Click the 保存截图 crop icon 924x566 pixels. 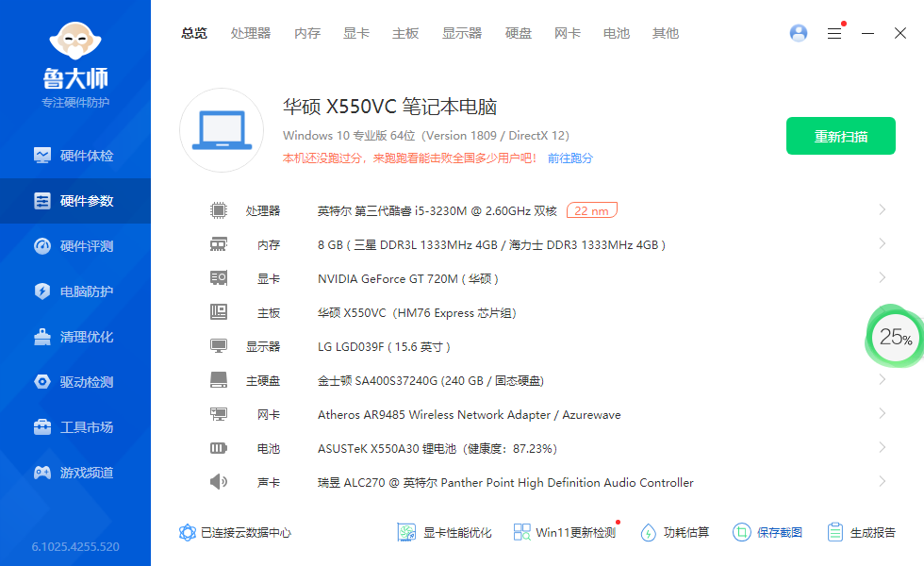pyautogui.click(x=741, y=532)
